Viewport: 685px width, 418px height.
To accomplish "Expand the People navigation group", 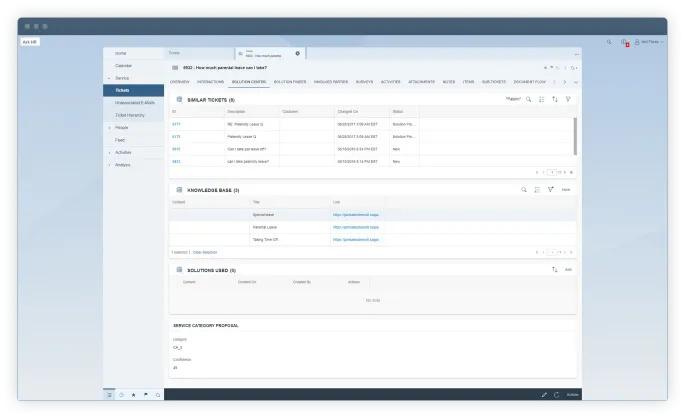I will tap(109, 128).
